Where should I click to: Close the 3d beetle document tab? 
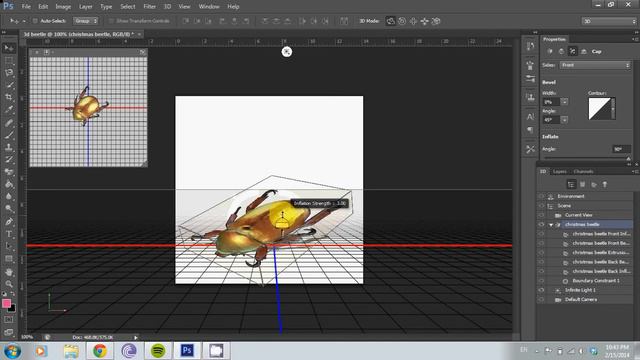coord(139,34)
